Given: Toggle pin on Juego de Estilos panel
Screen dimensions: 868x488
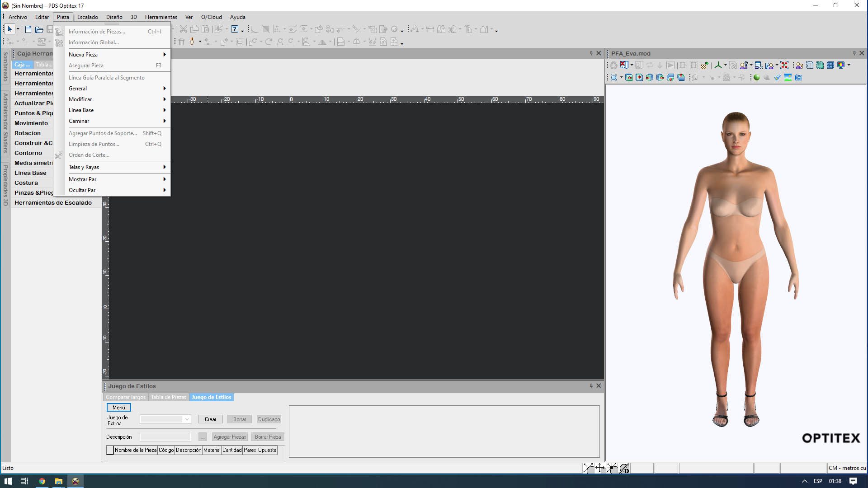Looking at the screenshot, I should coord(591,386).
